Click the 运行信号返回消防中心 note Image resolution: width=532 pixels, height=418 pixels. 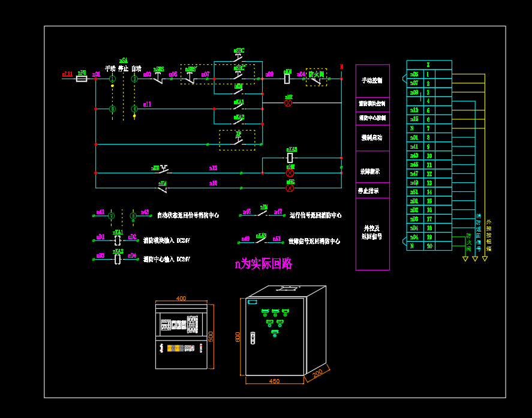pyautogui.click(x=315, y=215)
